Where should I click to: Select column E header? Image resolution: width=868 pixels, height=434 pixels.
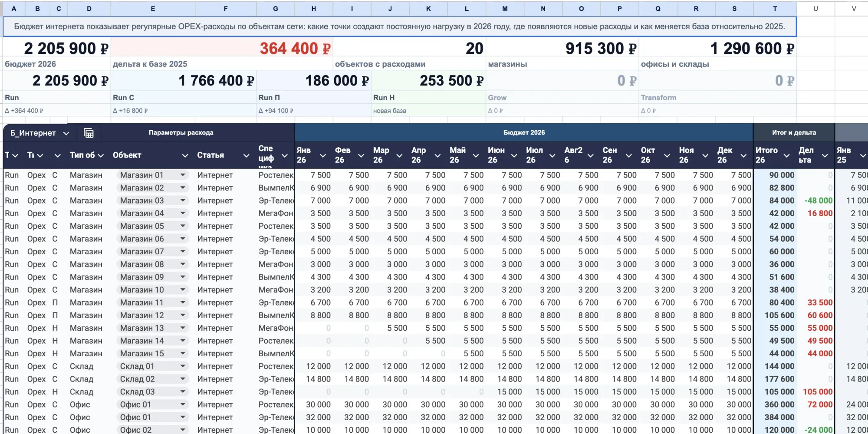[x=153, y=8]
